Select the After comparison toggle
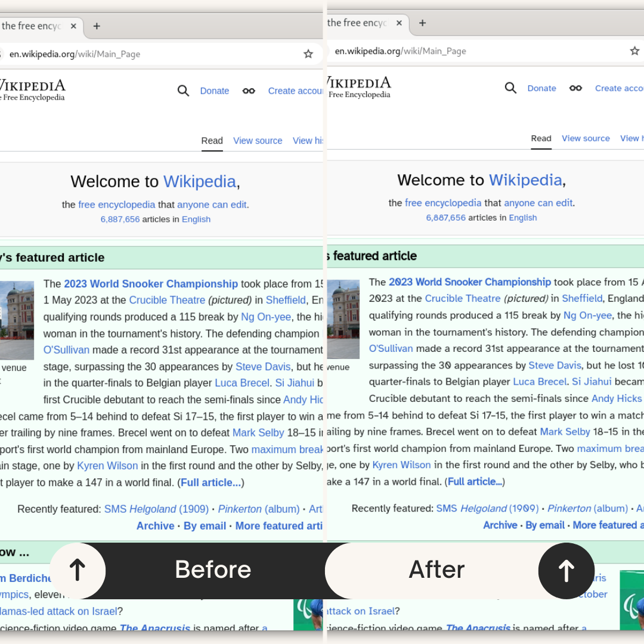This screenshot has width=644, height=644. click(436, 569)
